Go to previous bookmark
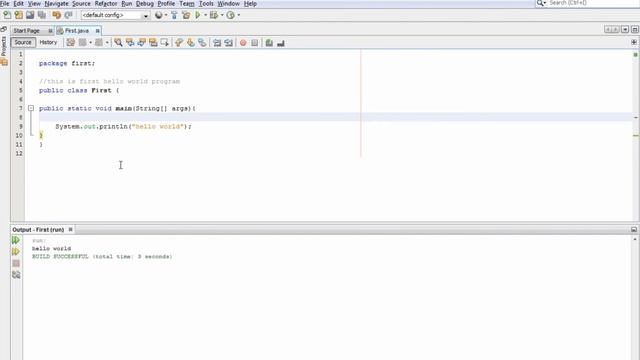Screen dimensions: 640x360 coord(179,42)
